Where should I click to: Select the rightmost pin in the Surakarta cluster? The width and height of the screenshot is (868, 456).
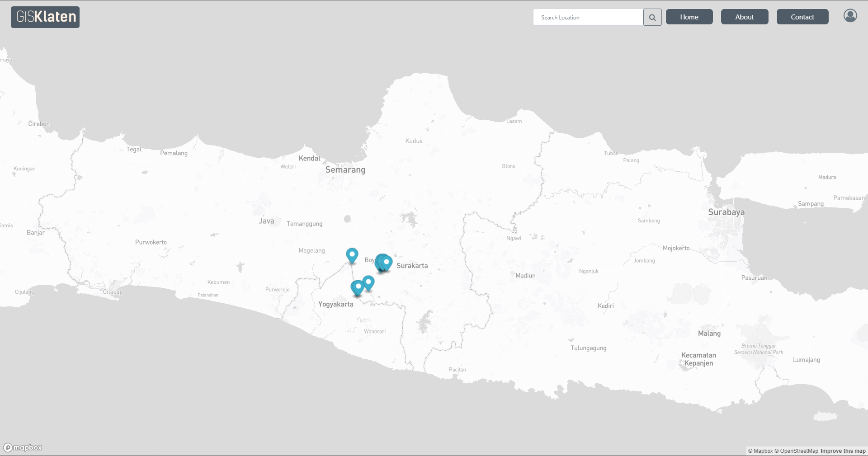point(387,262)
